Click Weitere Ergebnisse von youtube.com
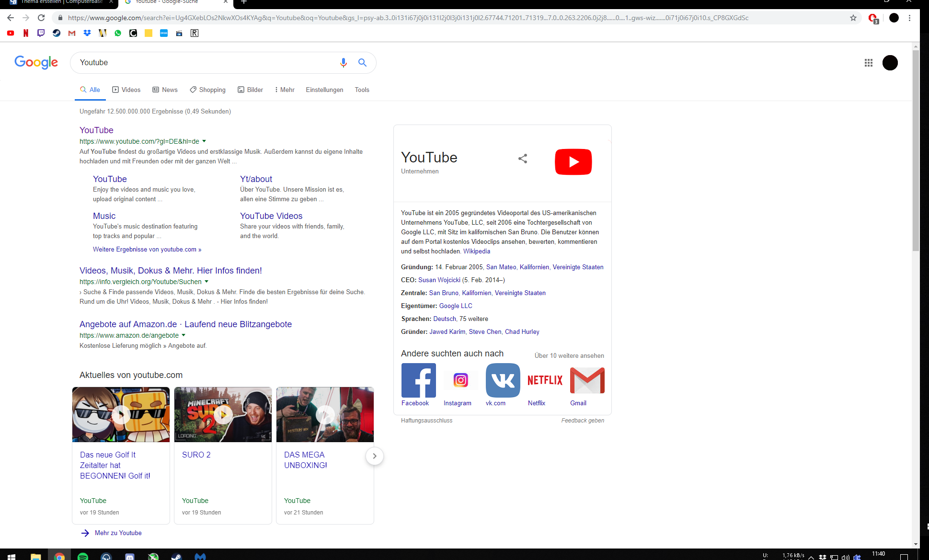929x560 pixels. tap(147, 250)
